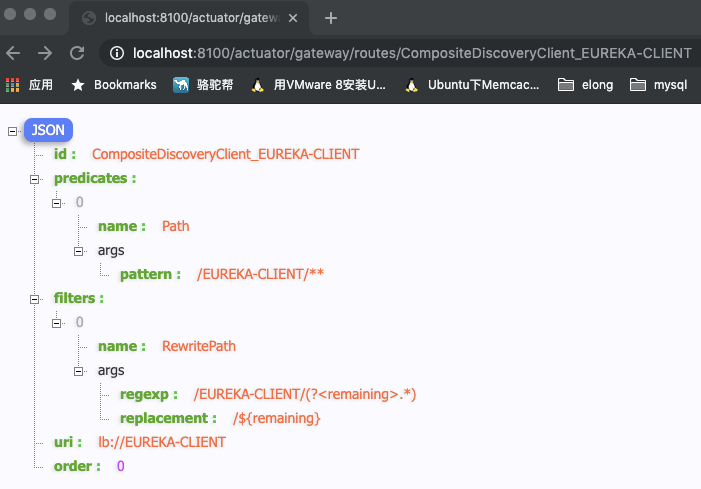This screenshot has width=701, height=489.
Task: Select the localhost:8100/actuator tab
Action: click(189, 18)
